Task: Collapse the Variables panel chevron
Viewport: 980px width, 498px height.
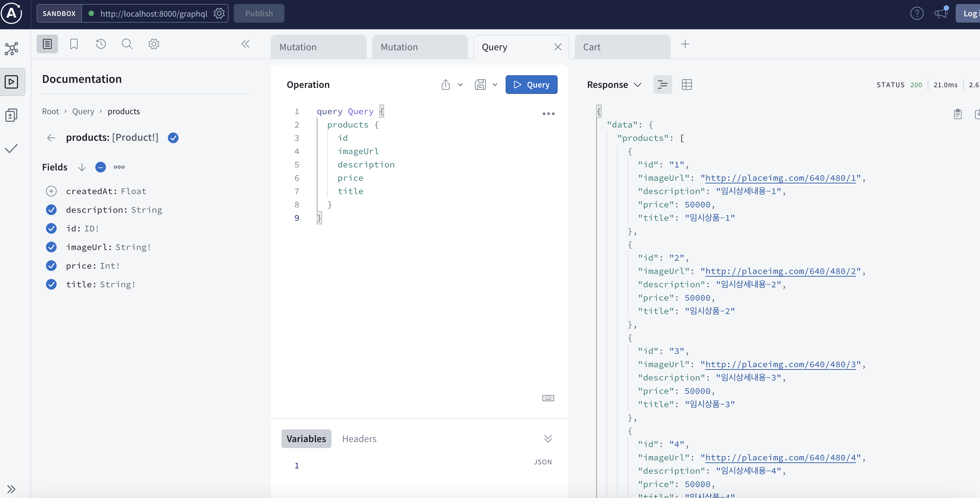Action: [x=548, y=439]
